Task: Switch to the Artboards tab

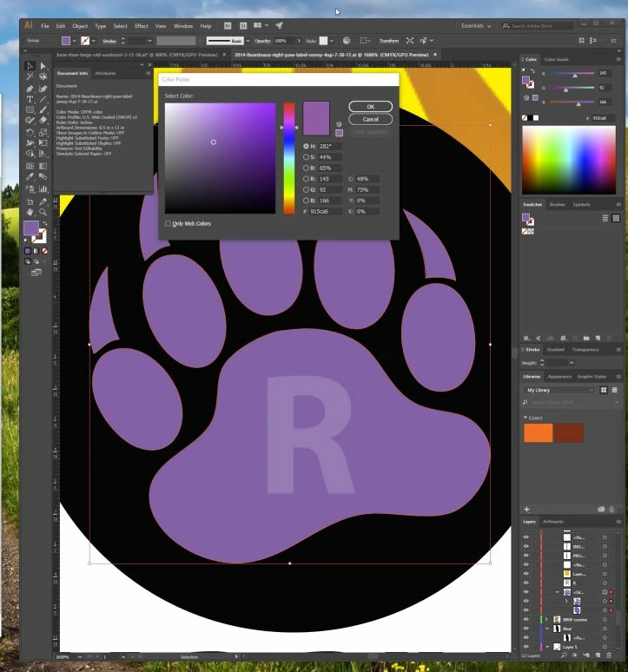Action: [x=553, y=522]
